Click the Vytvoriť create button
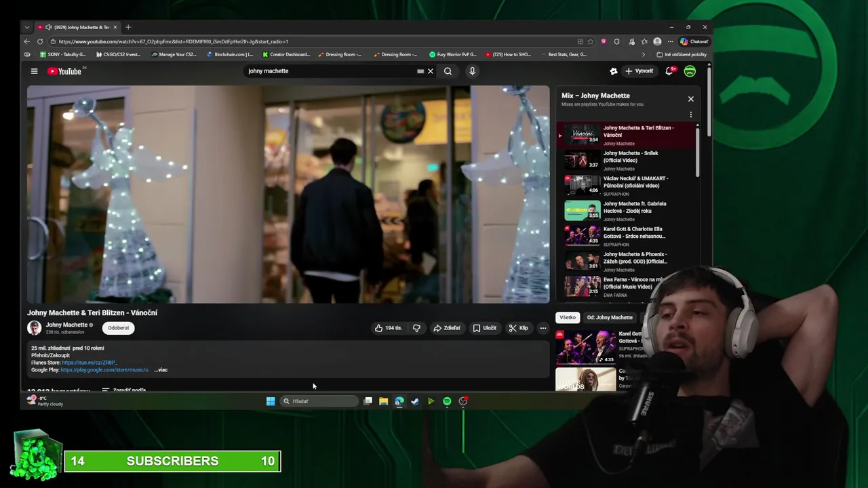This screenshot has width=868, height=488. (639, 71)
